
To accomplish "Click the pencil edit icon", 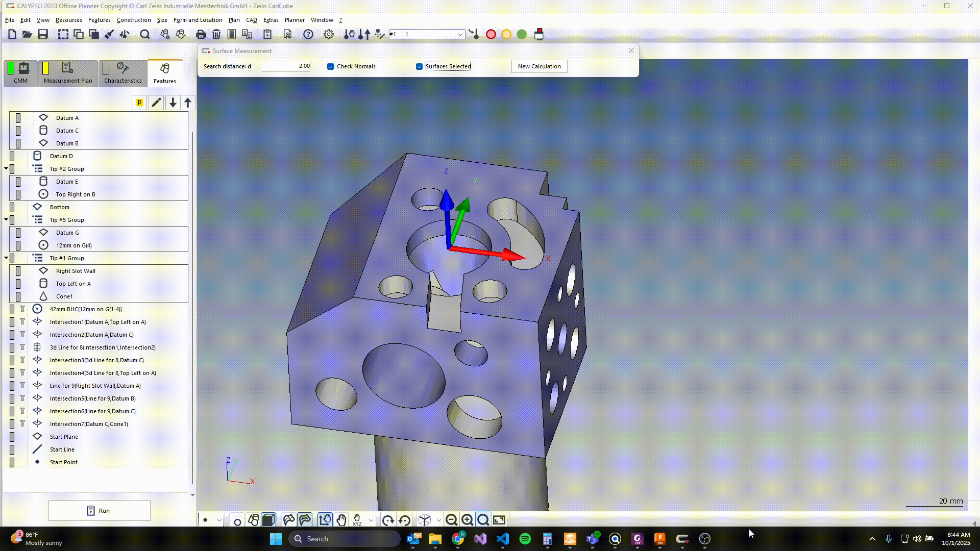I will tap(156, 103).
